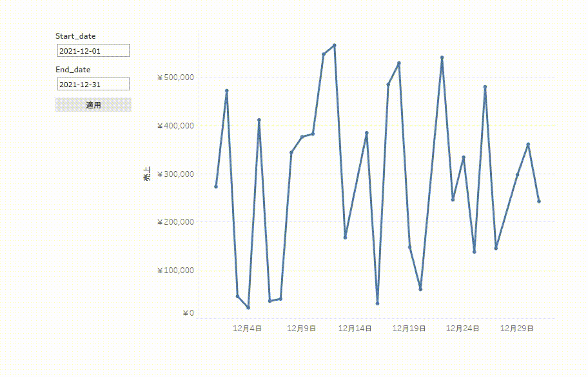The image size is (588, 377).
Task: Click the End_date input field
Action: click(x=93, y=84)
